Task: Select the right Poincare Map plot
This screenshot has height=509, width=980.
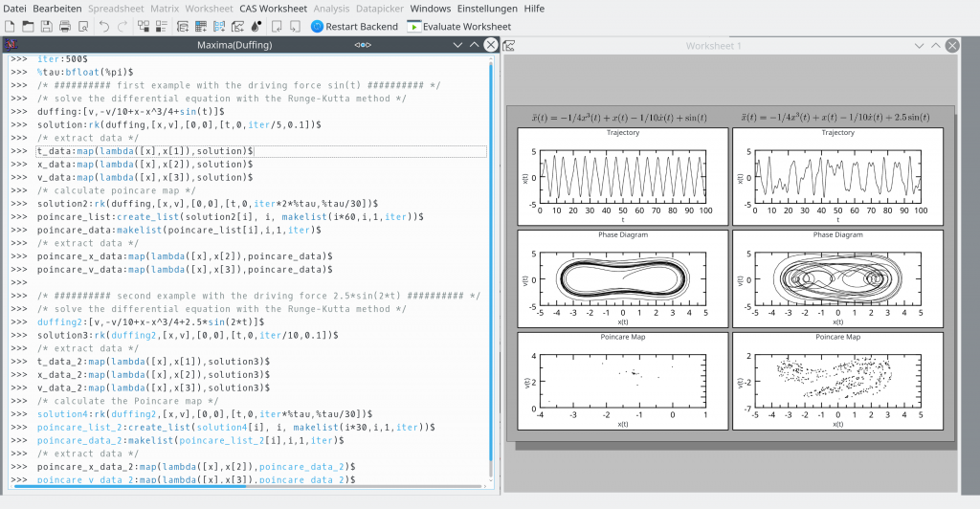Action: [x=838, y=380]
